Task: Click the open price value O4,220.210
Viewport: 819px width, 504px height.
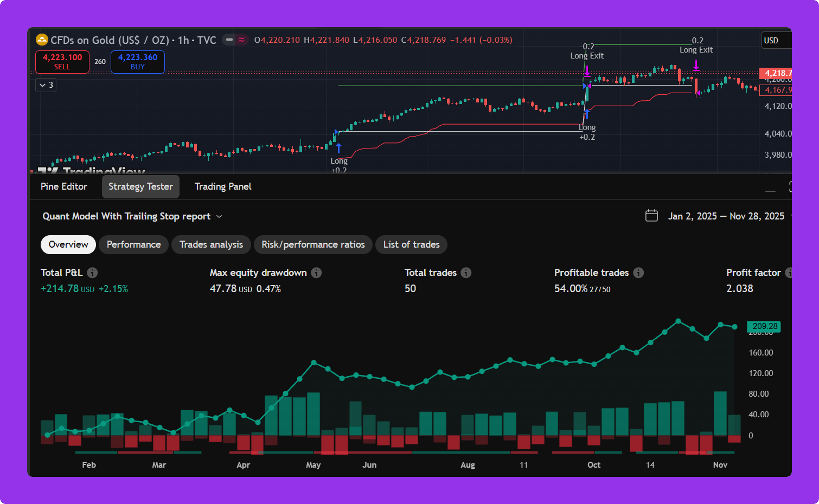Action: click(x=277, y=40)
